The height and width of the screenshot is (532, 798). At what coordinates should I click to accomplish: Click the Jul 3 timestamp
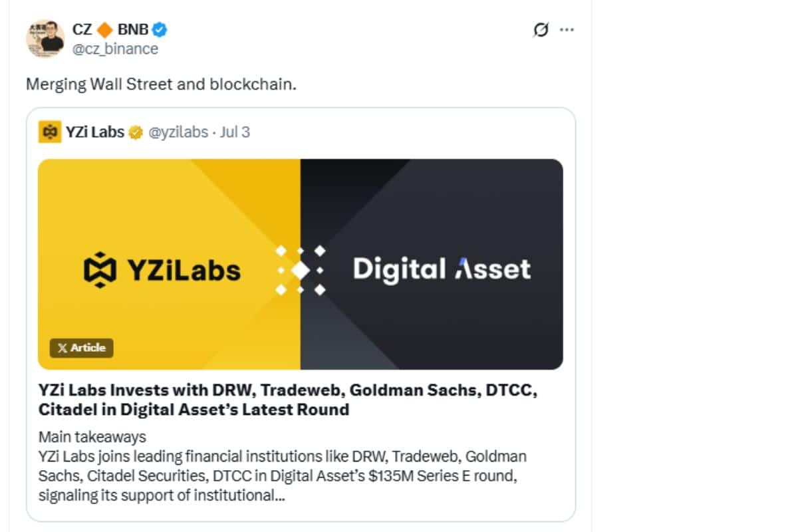[x=235, y=132]
